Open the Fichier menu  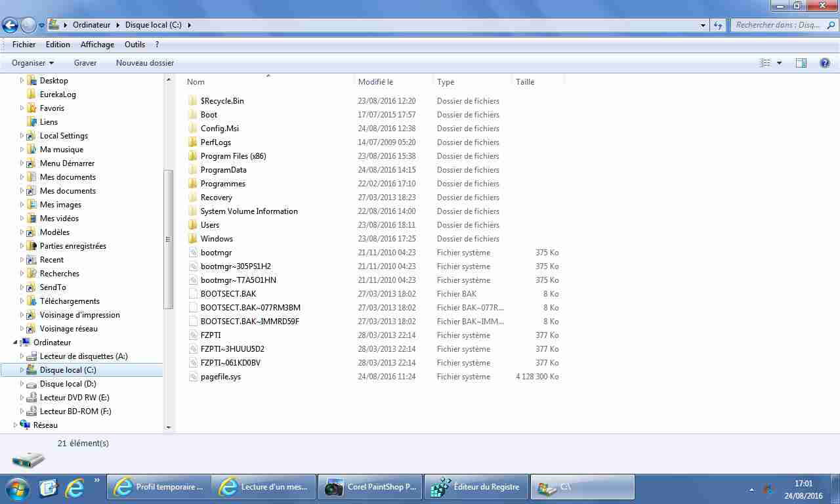[24, 45]
